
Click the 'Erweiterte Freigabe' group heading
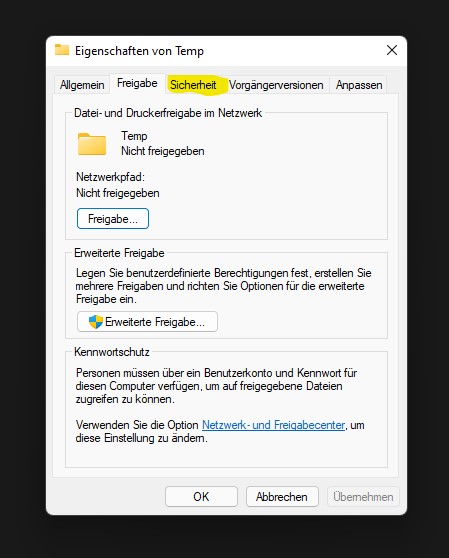coord(119,253)
